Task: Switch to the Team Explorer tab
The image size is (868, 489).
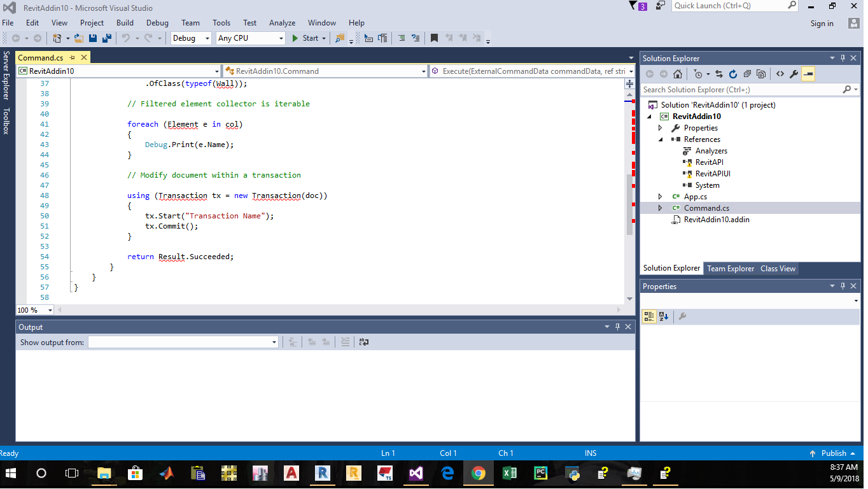Action: [730, 268]
